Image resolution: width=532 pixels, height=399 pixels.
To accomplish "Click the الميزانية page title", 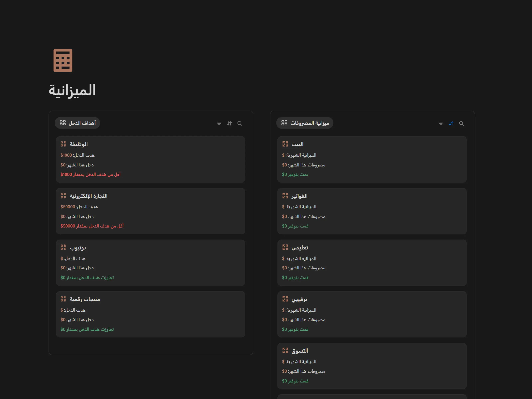I will click(x=72, y=90).
